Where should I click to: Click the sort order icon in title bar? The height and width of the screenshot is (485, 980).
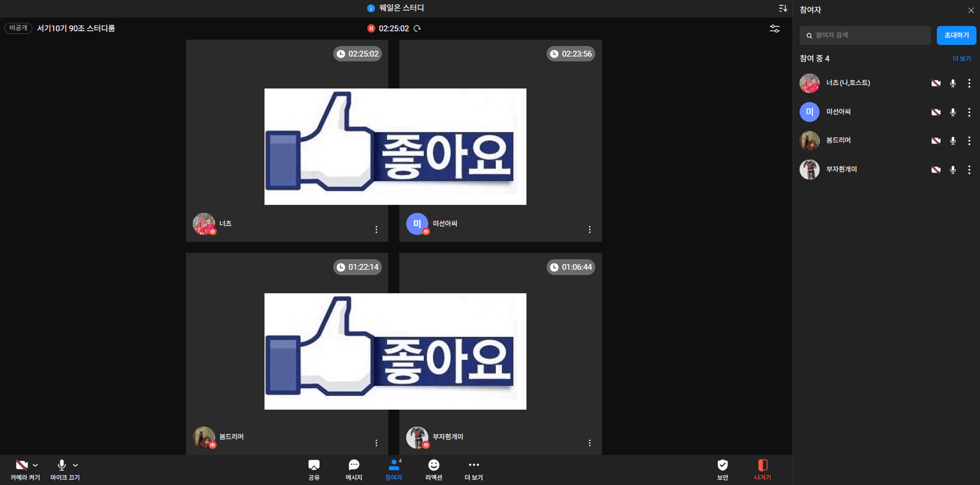pyautogui.click(x=782, y=8)
